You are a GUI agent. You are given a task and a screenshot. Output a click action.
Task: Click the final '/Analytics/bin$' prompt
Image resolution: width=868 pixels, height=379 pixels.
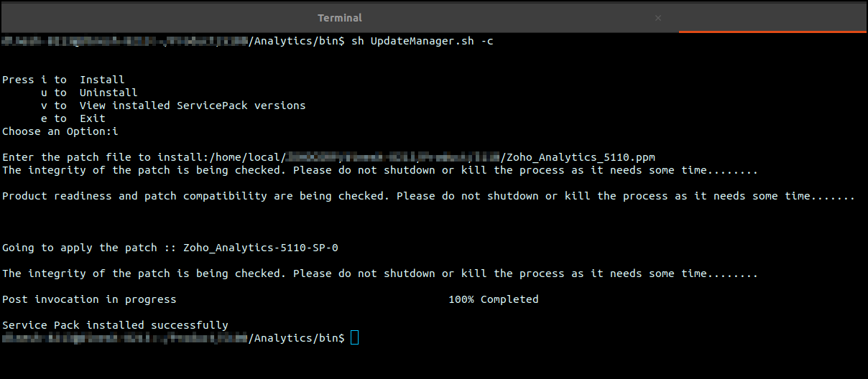click(x=297, y=337)
